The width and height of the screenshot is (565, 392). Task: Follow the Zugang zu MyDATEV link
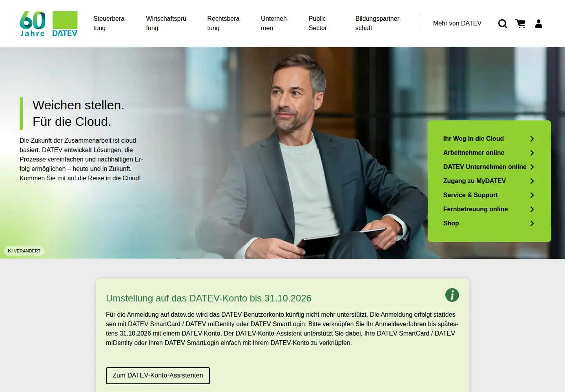(474, 181)
